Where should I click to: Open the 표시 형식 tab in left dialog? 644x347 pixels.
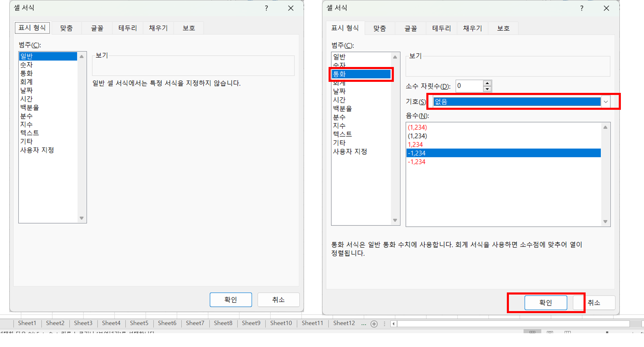(32, 28)
